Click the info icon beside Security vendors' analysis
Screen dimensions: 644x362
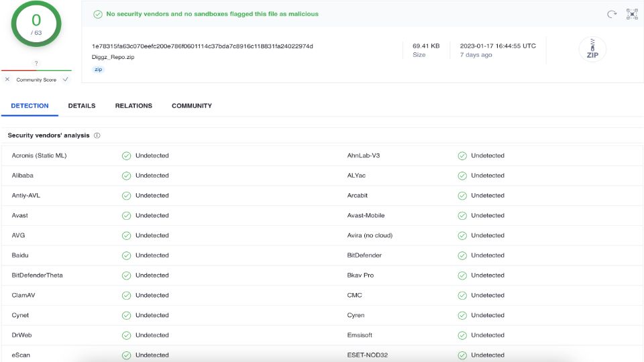pyautogui.click(x=97, y=135)
